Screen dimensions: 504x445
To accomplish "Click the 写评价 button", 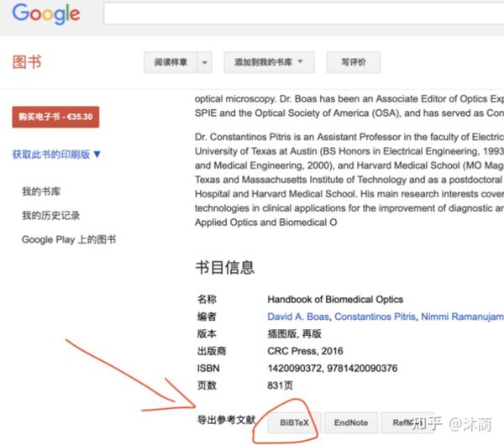I will click(354, 62).
